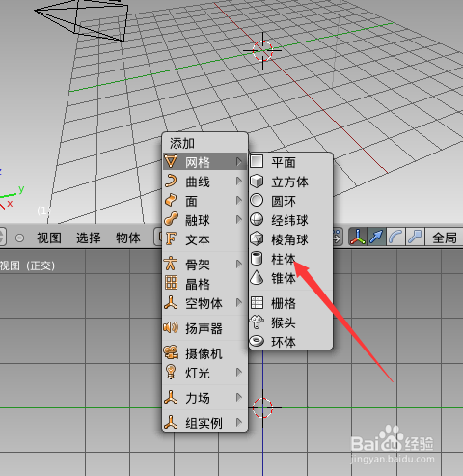
Task: Click the 灯光 lamp bulb icon
Action: 171,372
